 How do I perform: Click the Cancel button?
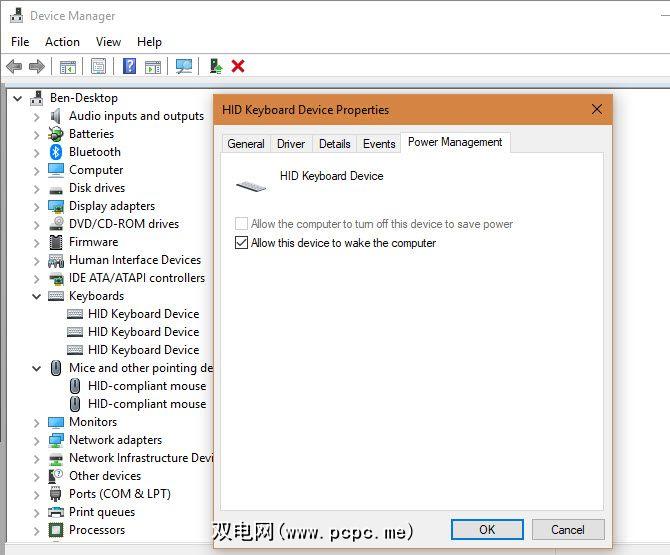568,530
